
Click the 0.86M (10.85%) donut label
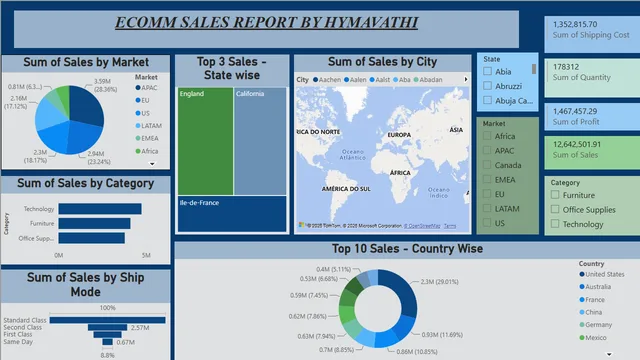[417, 351]
